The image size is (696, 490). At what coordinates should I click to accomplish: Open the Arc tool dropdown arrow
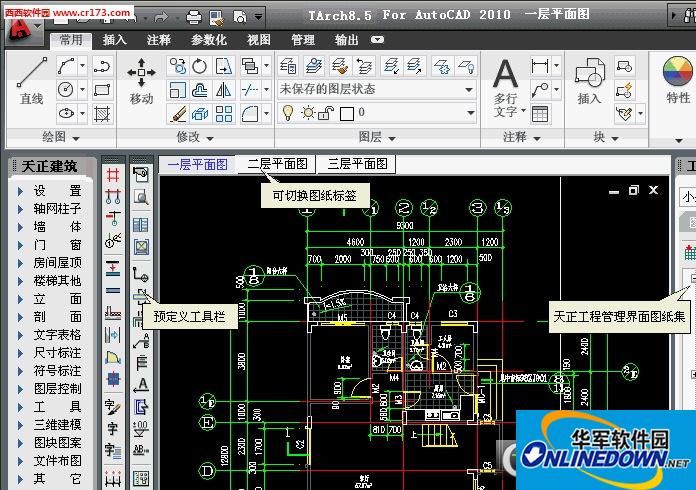pos(83,67)
